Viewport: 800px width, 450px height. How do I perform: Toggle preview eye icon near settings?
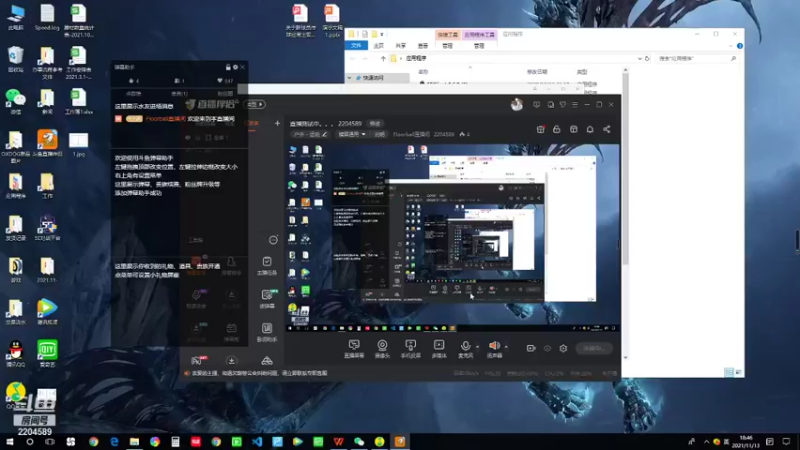547,348
